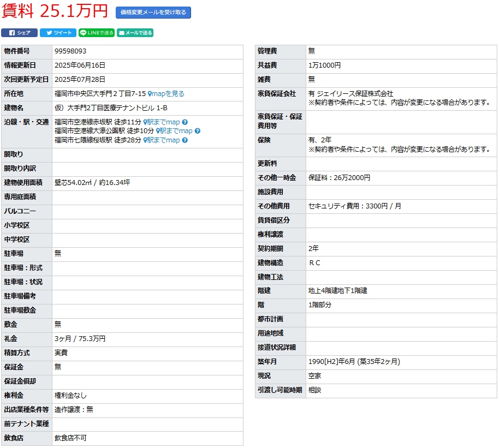Share the listing via Facebook シェア
Viewport: 500px width, 448px height.
click(x=19, y=33)
